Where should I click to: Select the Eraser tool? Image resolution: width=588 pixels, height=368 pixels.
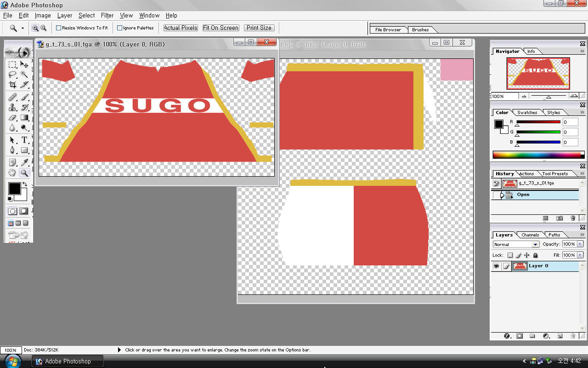pos(13,118)
